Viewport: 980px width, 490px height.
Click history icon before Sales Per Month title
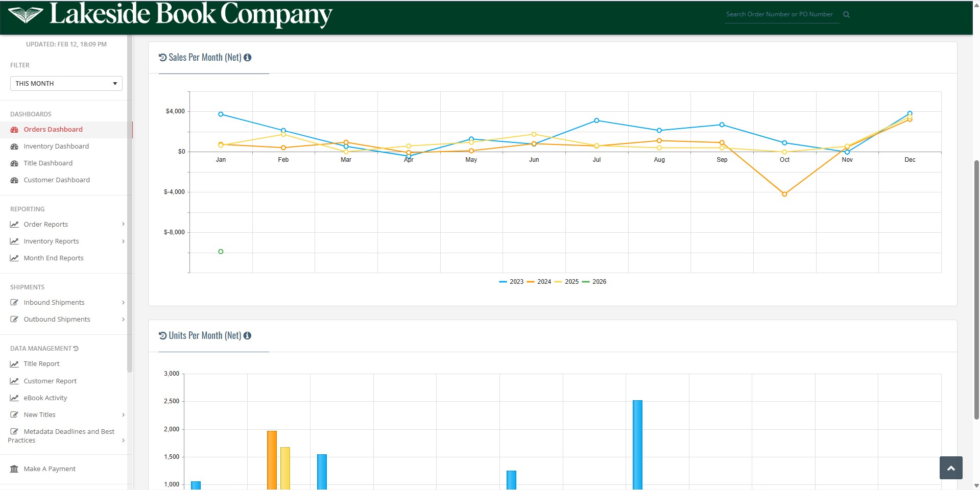(x=163, y=58)
